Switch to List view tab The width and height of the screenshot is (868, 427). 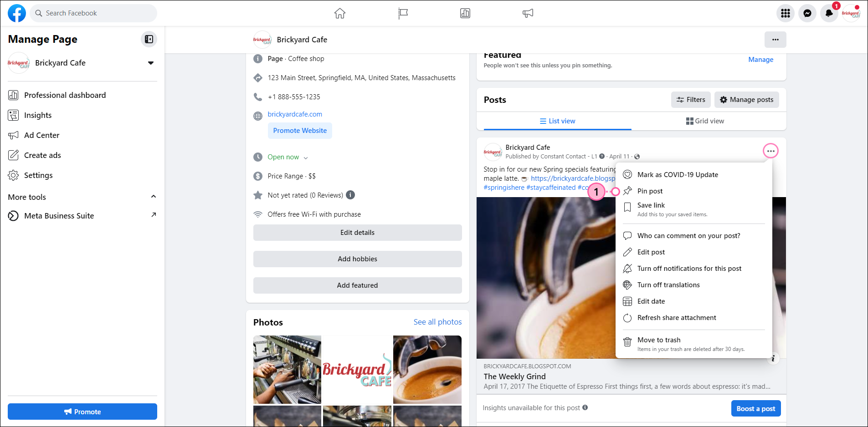(557, 121)
